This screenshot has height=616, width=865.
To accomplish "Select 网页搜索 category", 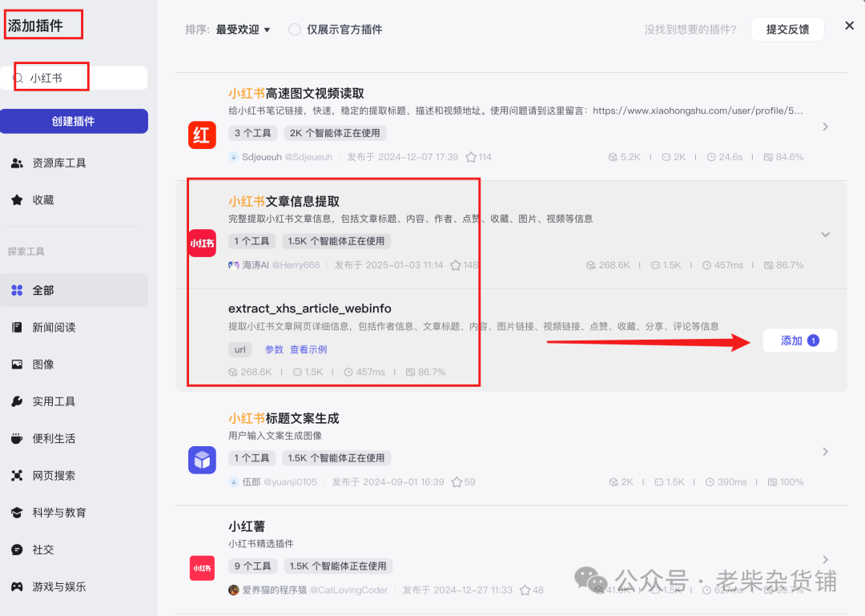I will click(74, 475).
